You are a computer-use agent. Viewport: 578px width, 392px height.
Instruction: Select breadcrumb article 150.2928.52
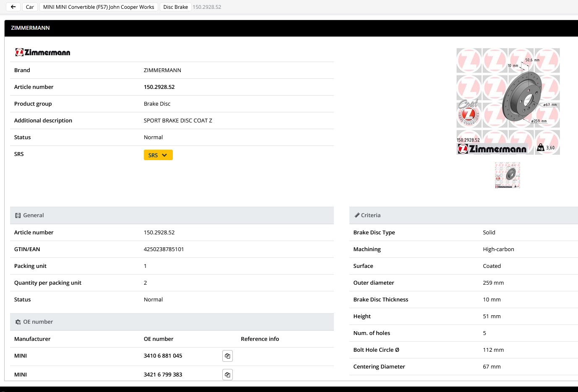[x=207, y=7]
